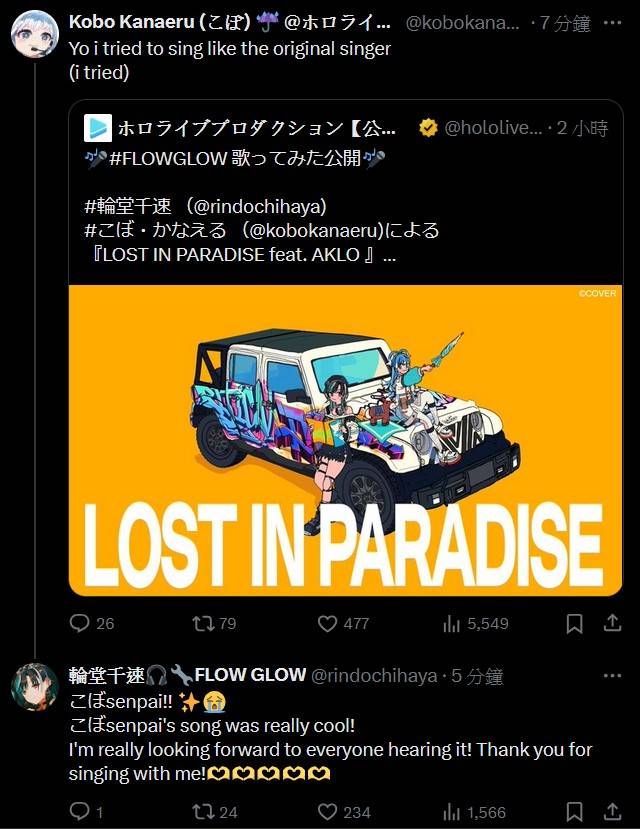The height and width of the screenshot is (829, 640).
Task: Share Rindo Chihaya's reply
Action: tap(612, 811)
